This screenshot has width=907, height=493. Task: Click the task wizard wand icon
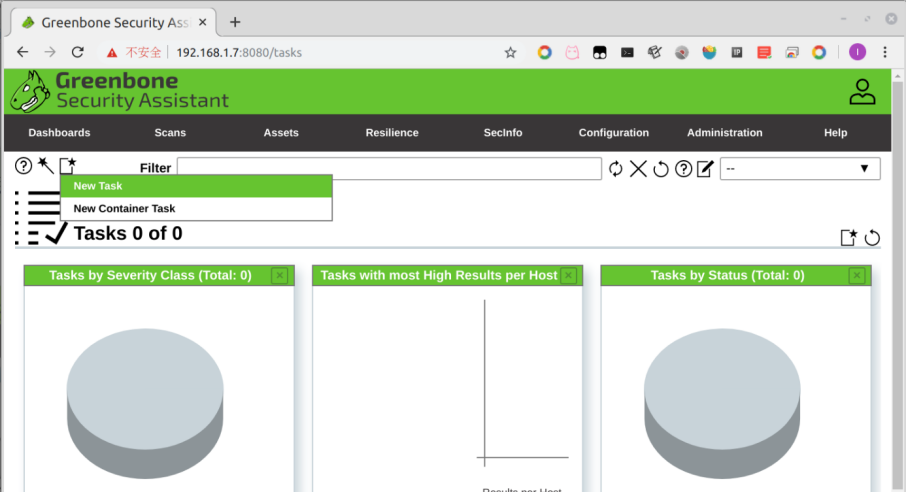click(46, 166)
